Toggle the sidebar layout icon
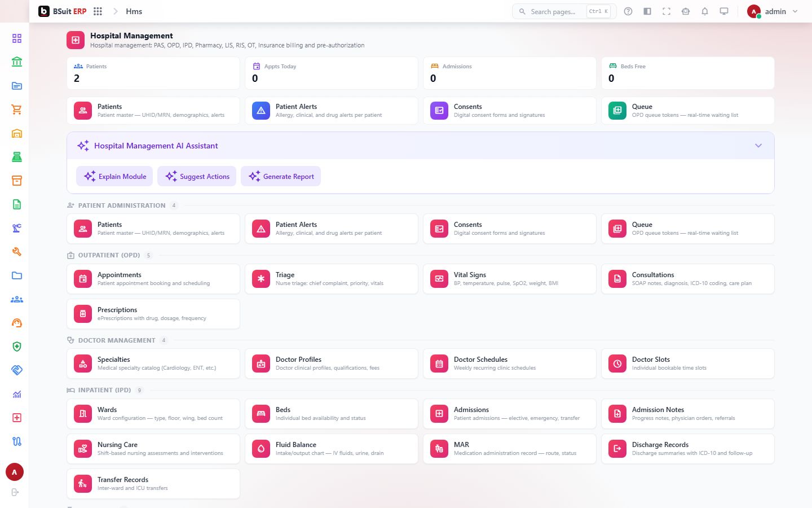Viewport: 812px width, 508px height. click(647, 11)
